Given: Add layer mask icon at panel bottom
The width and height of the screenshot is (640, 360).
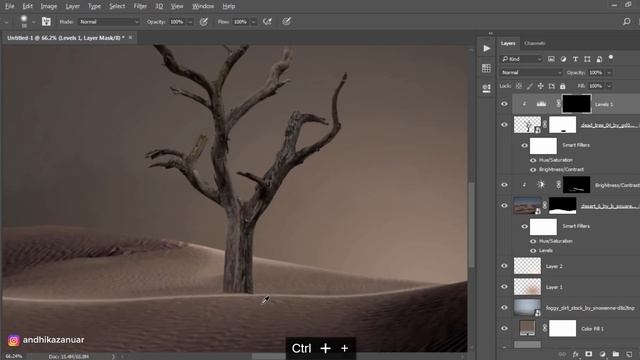Looking at the screenshot, I should (589, 354).
